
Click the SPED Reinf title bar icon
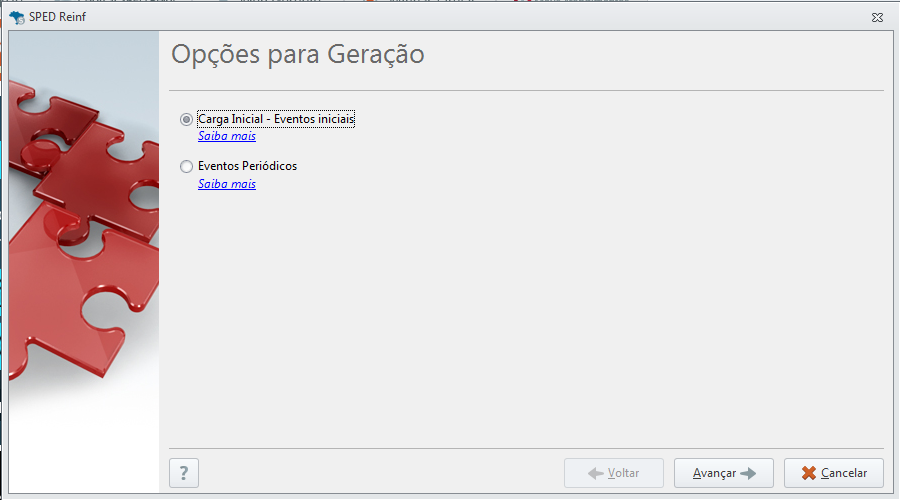point(17,17)
